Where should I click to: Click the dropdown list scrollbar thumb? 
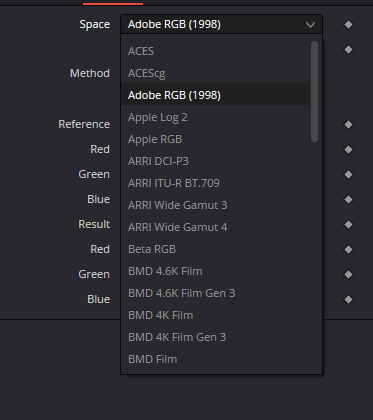(314, 91)
